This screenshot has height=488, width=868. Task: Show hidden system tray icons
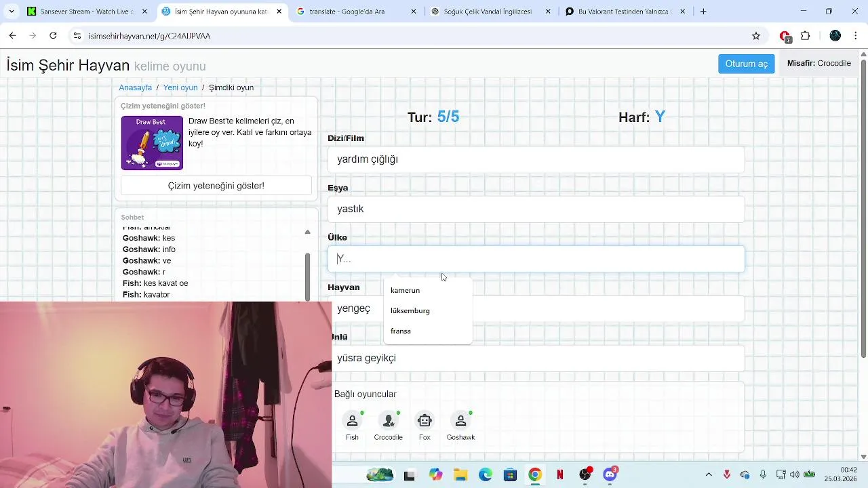[x=709, y=474]
